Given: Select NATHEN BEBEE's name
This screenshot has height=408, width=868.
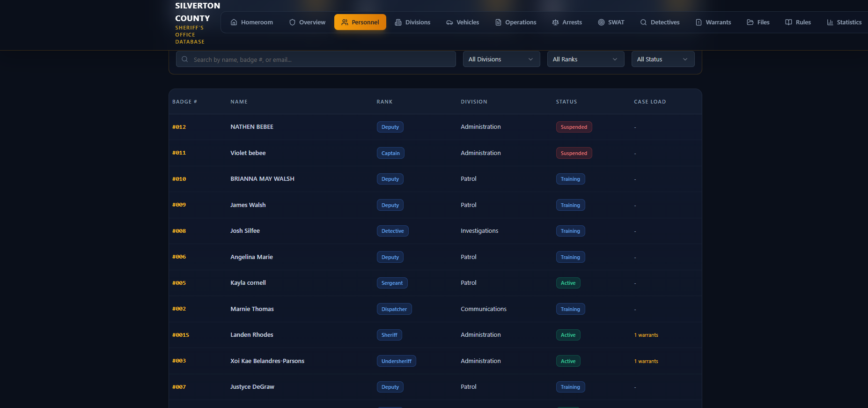Looking at the screenshot, I should click(252, 127).
